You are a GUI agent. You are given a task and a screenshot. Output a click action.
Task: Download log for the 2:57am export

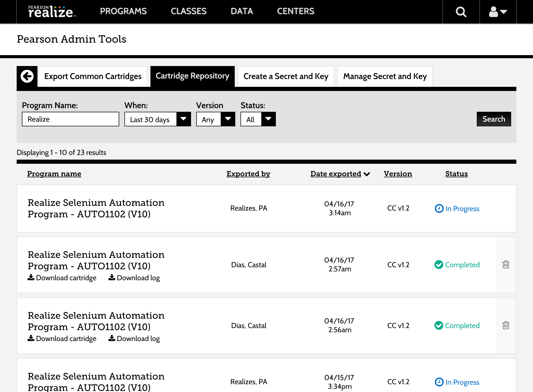134,278
